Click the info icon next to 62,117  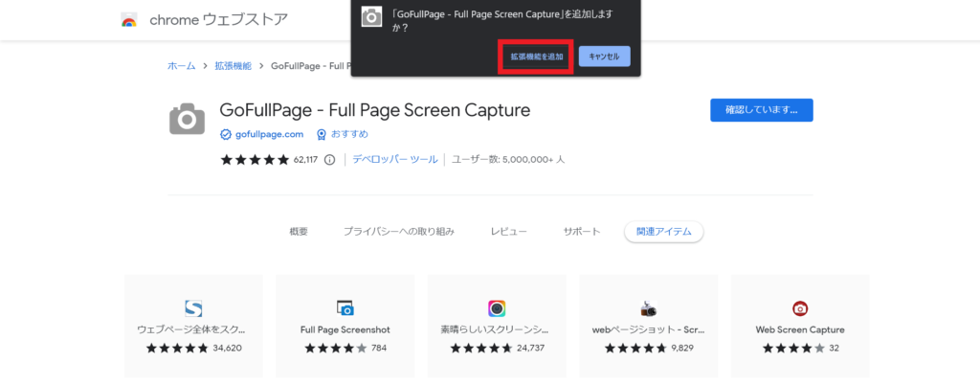pyautogui.click(x=330, y=159)
